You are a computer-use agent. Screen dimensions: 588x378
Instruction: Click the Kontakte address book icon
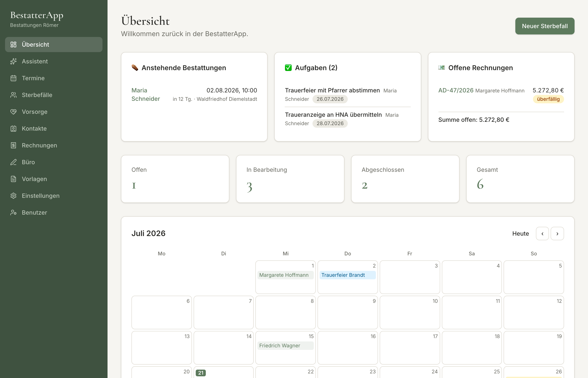coord(13,129)
